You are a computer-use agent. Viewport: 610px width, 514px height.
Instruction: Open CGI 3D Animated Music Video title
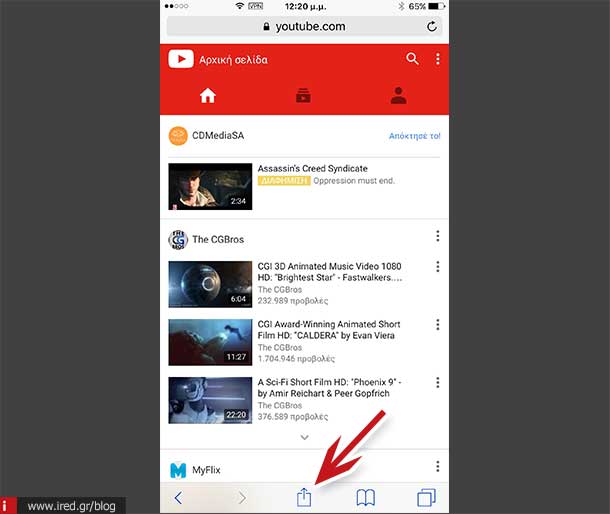tap(330, 272)
